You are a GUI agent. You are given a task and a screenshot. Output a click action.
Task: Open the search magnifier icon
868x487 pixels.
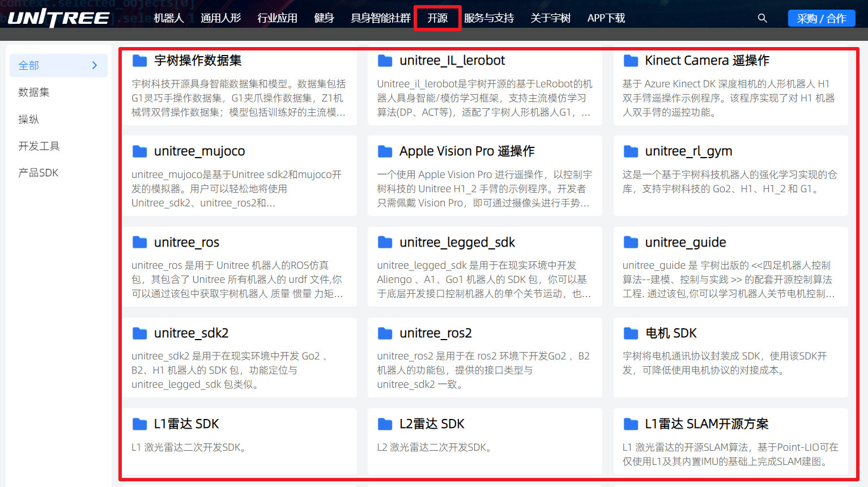tap(763, 18)
